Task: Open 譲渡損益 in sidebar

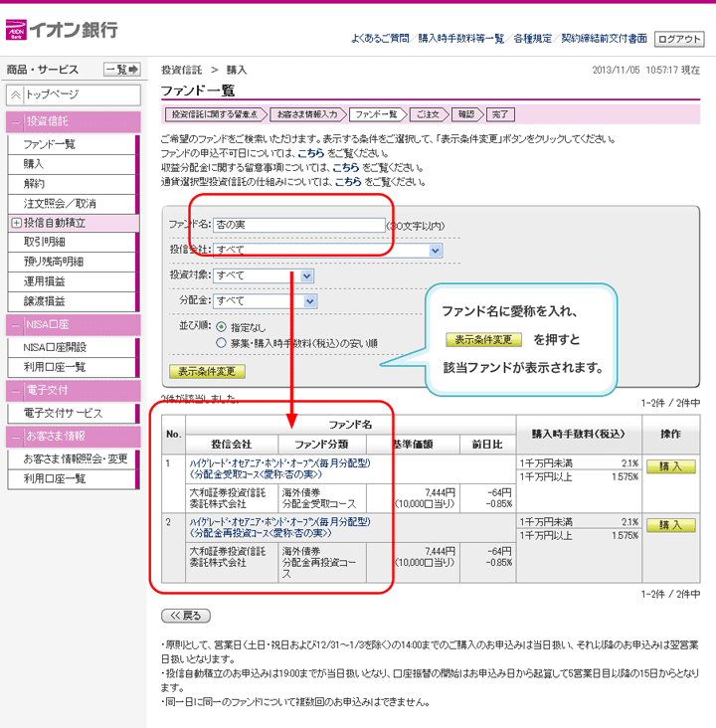Action: point(72,301)
